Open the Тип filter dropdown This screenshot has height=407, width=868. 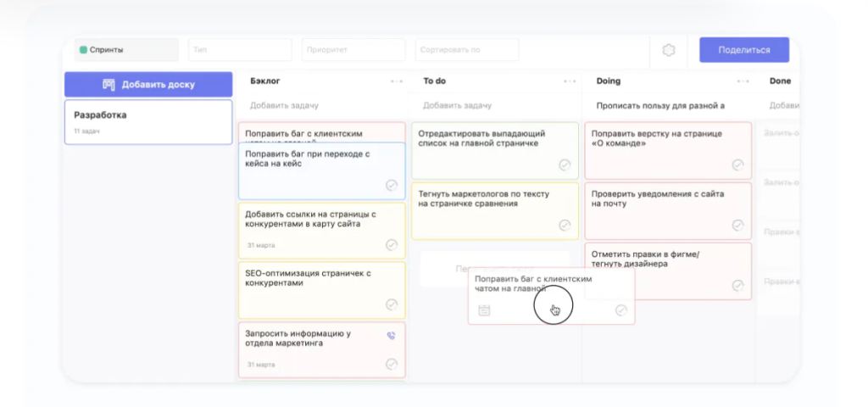[x=240, y=50]
